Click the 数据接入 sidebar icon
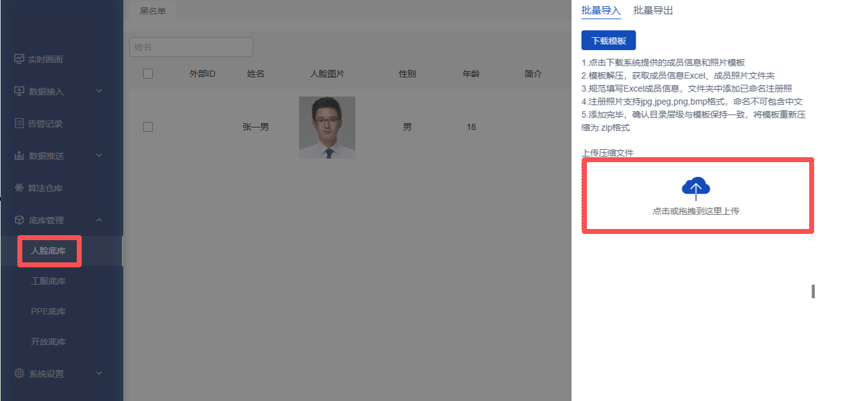The image size is (868, 401). click(x=19, y=92)
